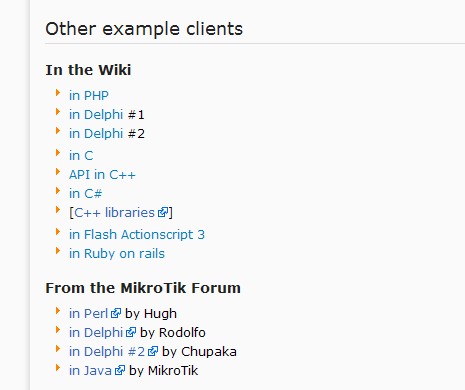Open 'in Ruby on rails' link

point(117,254)
